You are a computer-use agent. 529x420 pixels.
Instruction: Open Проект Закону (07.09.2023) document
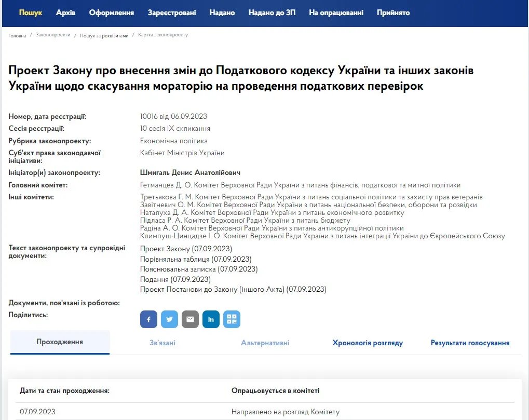(186, 249)
